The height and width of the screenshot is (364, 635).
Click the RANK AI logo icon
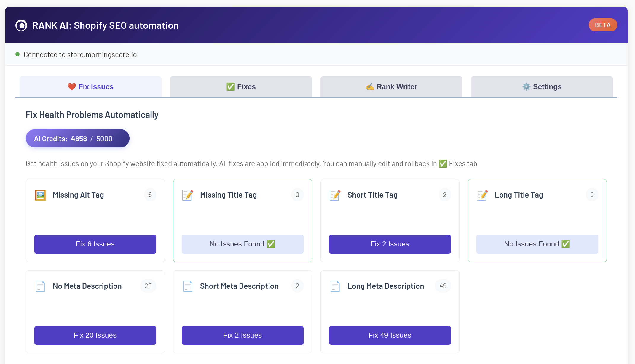tap(21, 25)
